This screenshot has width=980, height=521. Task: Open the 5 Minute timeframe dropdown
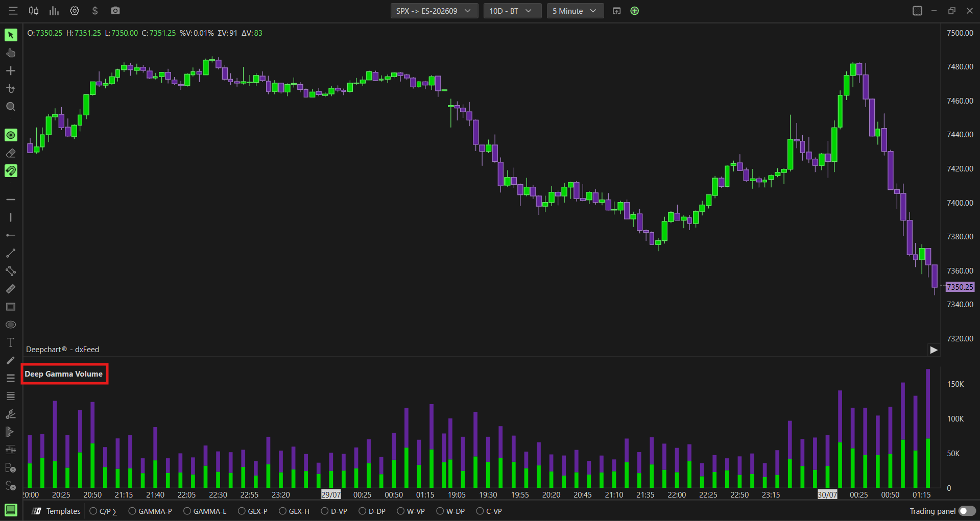pyautogui.click(x=575, y=11)
